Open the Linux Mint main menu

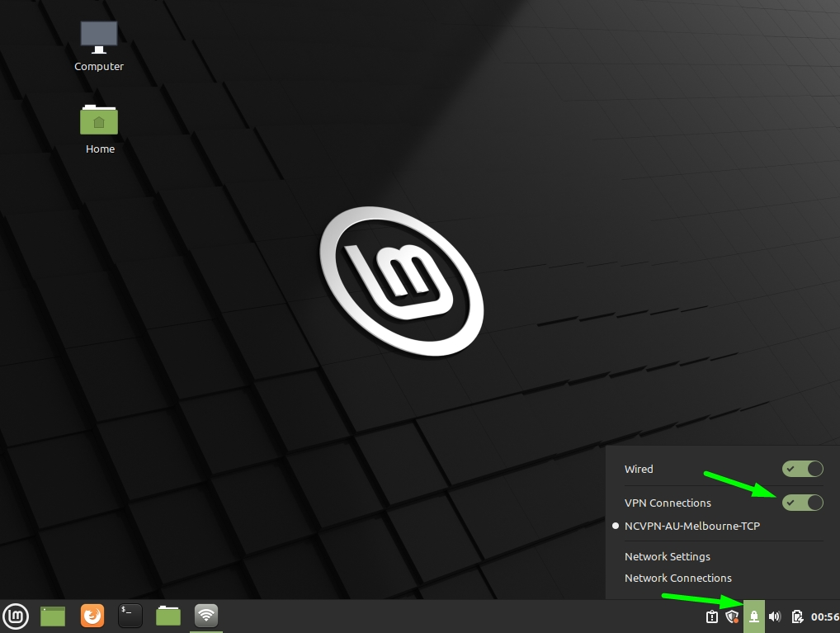[17, 616]
